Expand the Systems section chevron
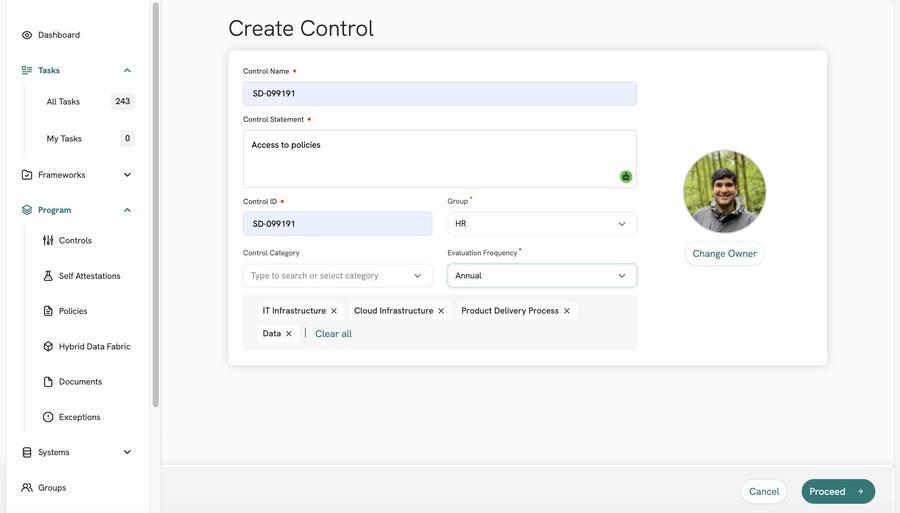The height and width of the screenshot is (513, 900). (x=127, y=452)
